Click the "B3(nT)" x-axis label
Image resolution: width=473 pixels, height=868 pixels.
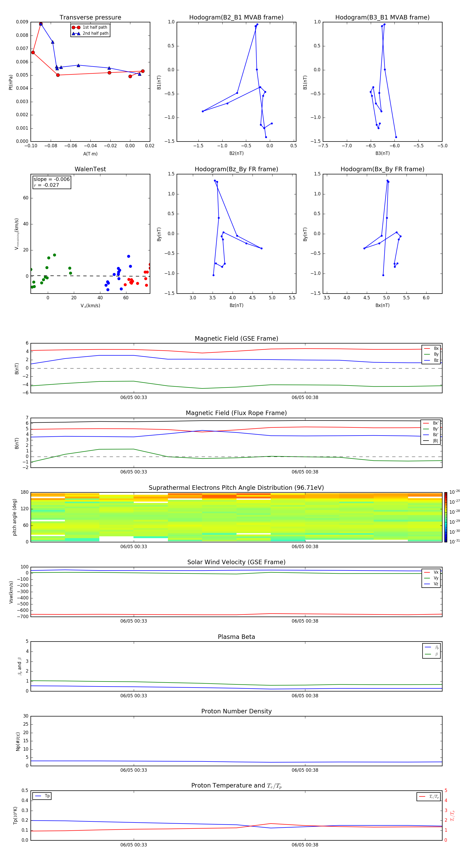382,153
